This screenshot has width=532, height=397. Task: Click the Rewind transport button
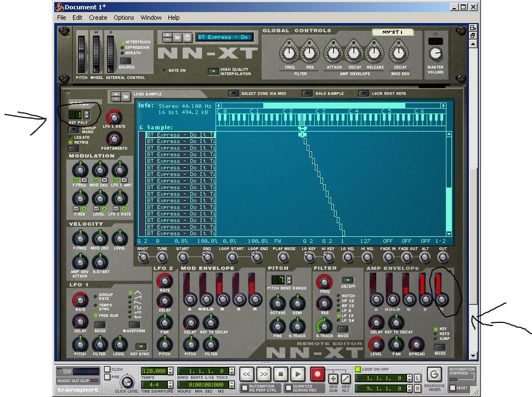click(x=247, y=374)
